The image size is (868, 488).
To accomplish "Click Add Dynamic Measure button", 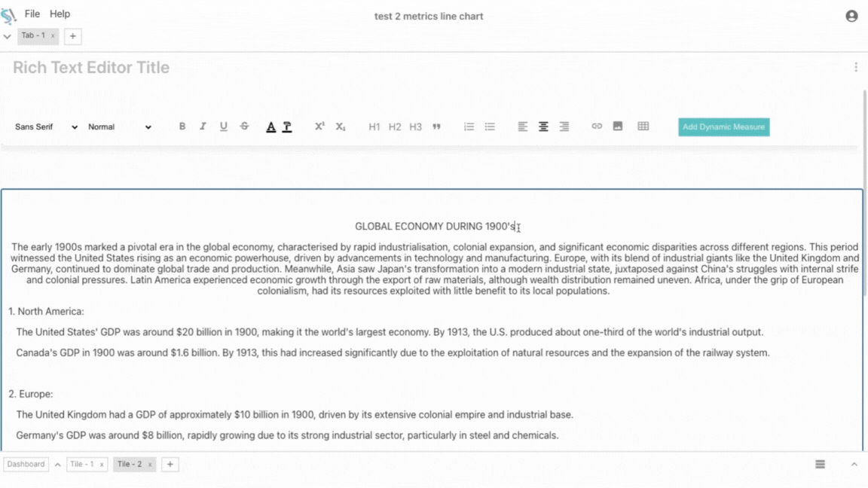I will point(723,127).
